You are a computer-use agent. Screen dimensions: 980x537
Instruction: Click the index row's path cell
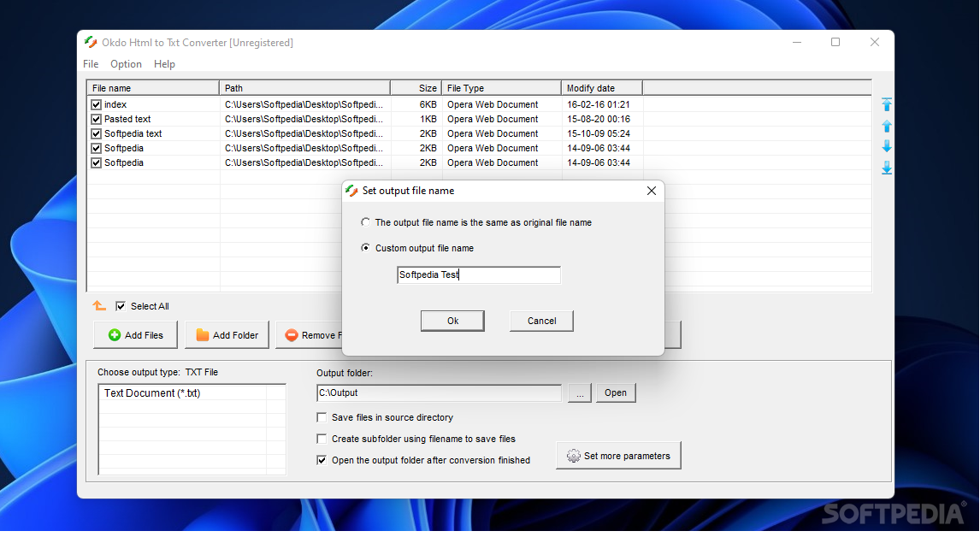pos(304,104)
